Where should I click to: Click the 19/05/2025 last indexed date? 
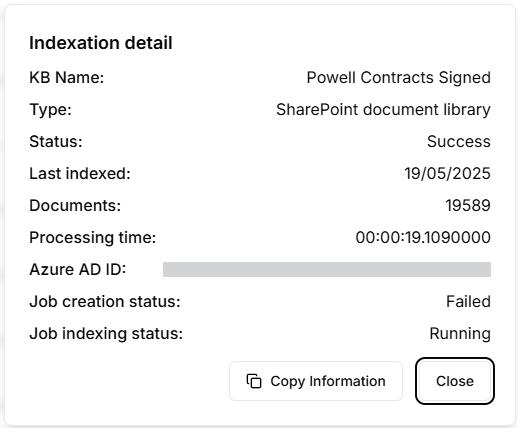pos(447,173)
